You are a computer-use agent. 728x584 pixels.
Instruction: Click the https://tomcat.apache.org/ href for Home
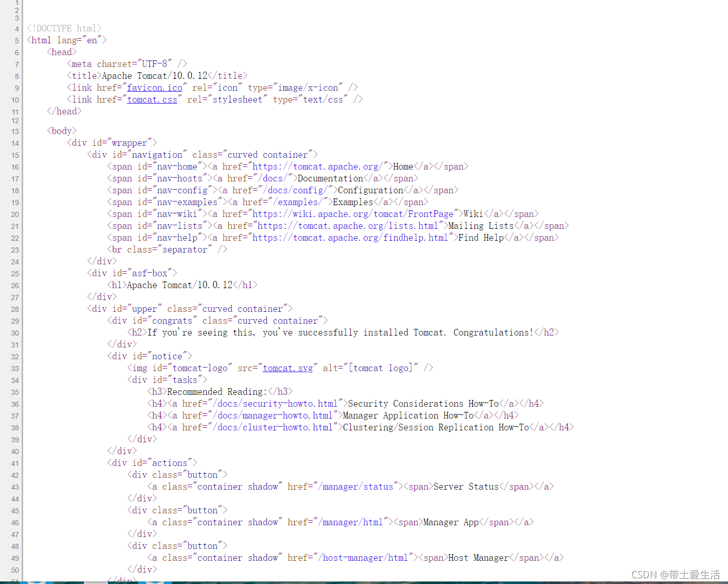[x=318, y=166]
